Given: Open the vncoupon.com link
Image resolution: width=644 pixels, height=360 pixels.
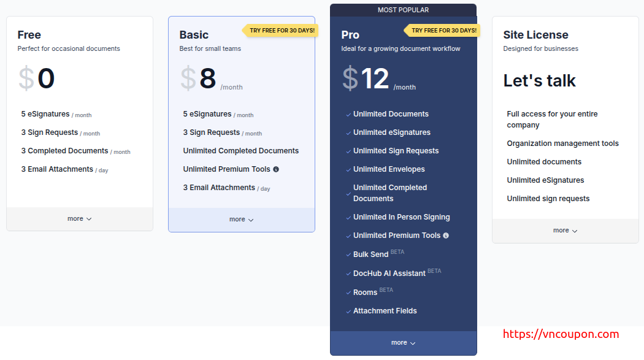Looking at the screenshot, I should click(x=561, y=334).
